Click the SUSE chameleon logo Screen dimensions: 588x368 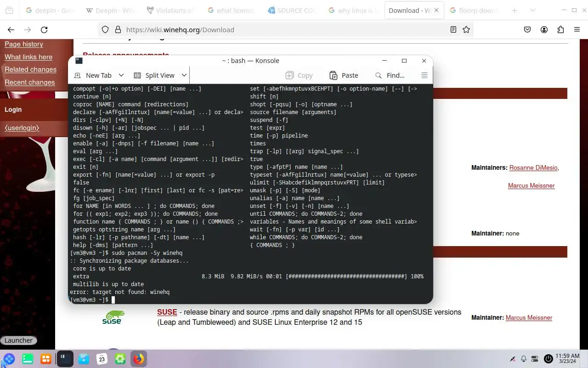click(113, 317)
